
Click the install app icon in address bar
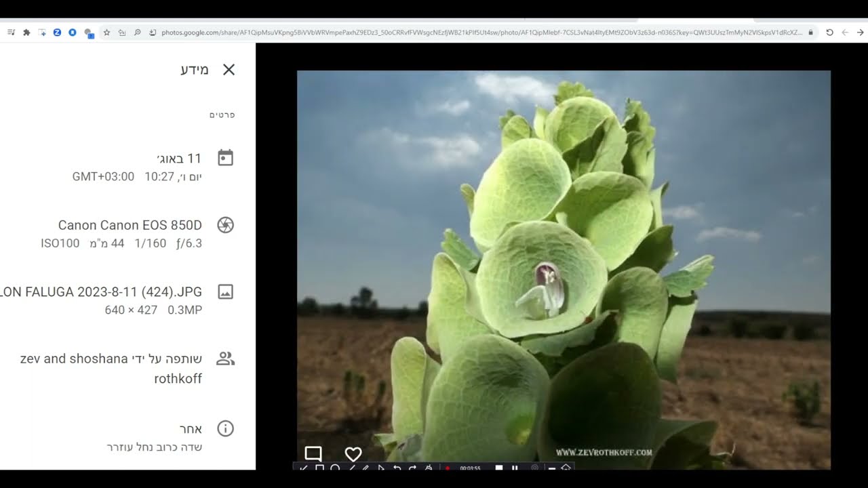pos(153,33)
